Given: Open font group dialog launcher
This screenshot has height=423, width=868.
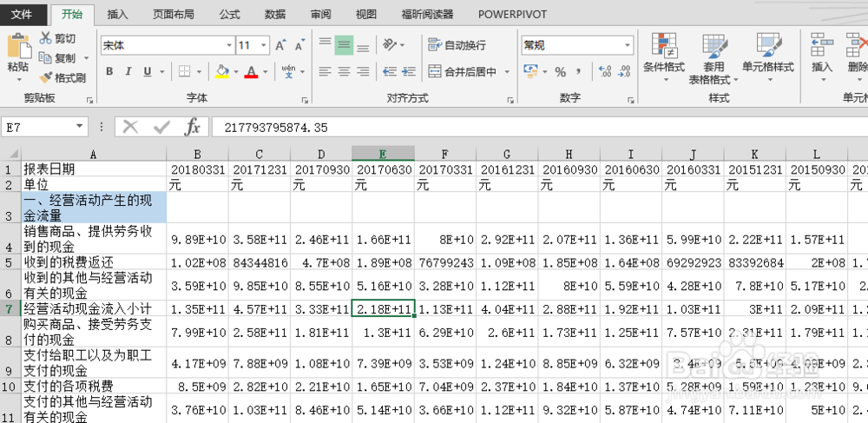Looking at the screenshot, I should pos(305,100).
